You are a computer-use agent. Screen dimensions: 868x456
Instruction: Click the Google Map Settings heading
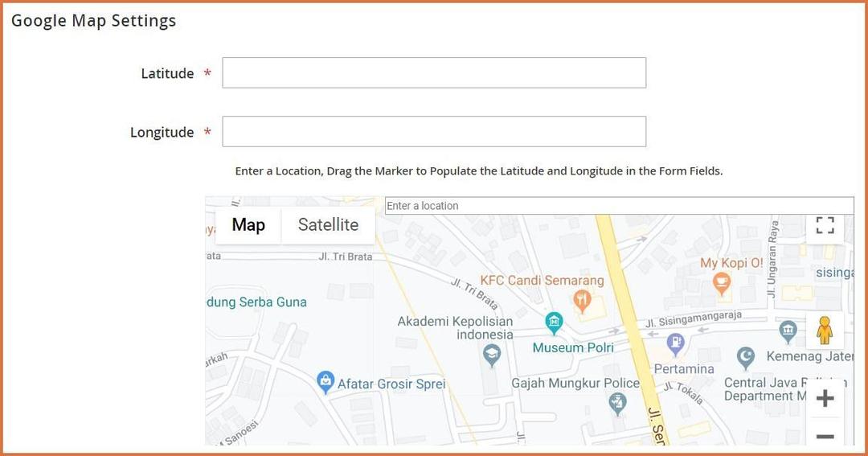[x=93, y=20]
